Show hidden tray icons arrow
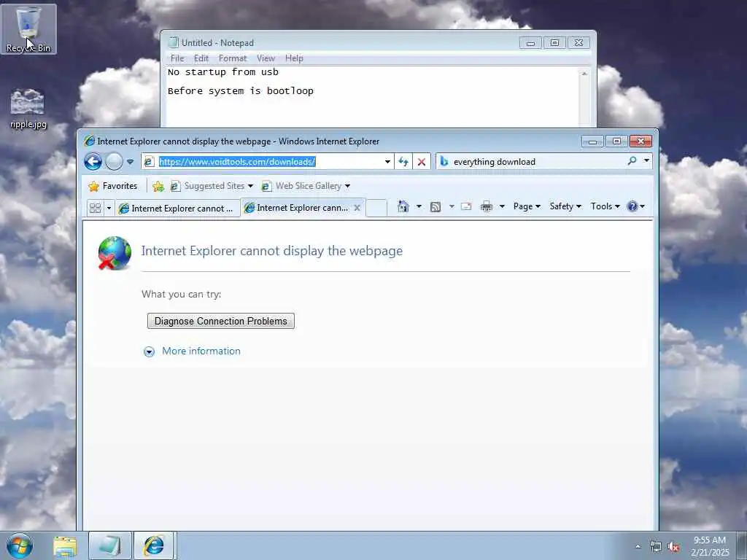The image size is (747, 560). pyautogui.click(x=638, y=546)
